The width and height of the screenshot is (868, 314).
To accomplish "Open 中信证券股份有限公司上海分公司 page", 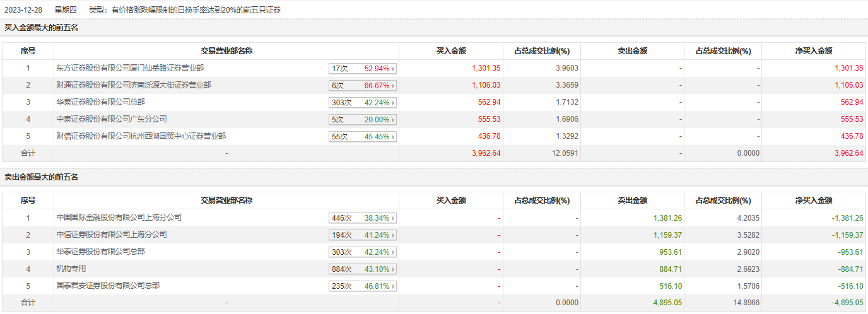I will tap(111, 235).
